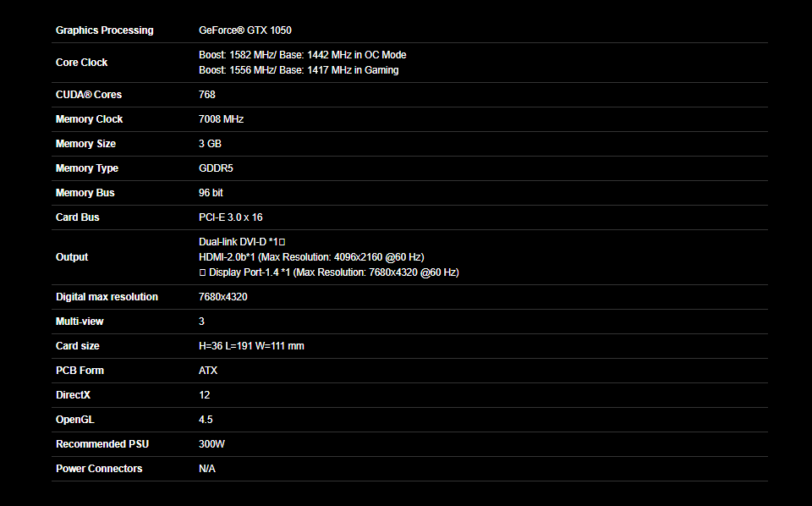
Task: Click the CUDA Cores value 768
Action: pyautogui.click(x=207, y=95)
